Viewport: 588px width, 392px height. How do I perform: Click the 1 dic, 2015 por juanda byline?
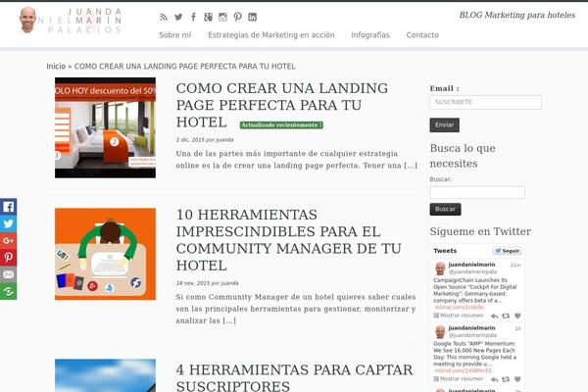tap(205, 140)
